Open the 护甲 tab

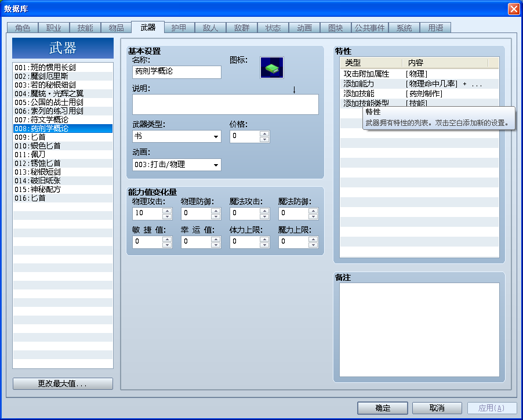[x=179, y=28]
